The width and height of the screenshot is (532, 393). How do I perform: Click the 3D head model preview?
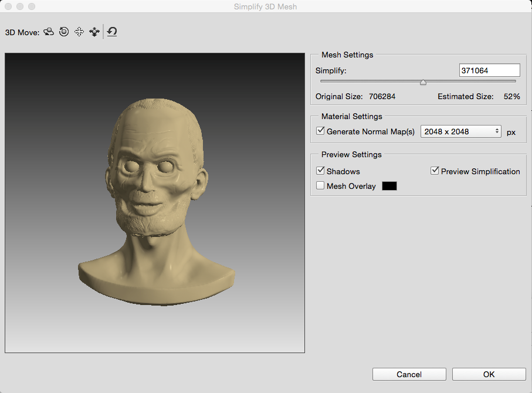click(157, 202)
